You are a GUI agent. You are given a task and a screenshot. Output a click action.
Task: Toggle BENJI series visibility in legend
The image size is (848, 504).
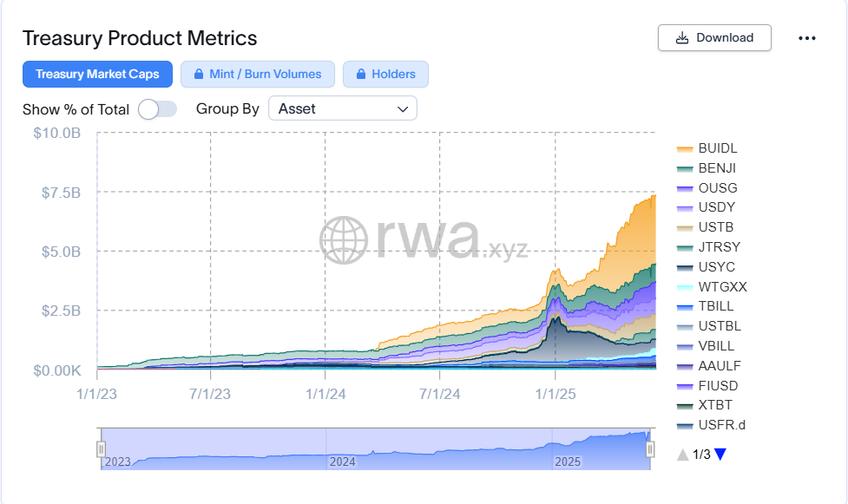point(717,168)
